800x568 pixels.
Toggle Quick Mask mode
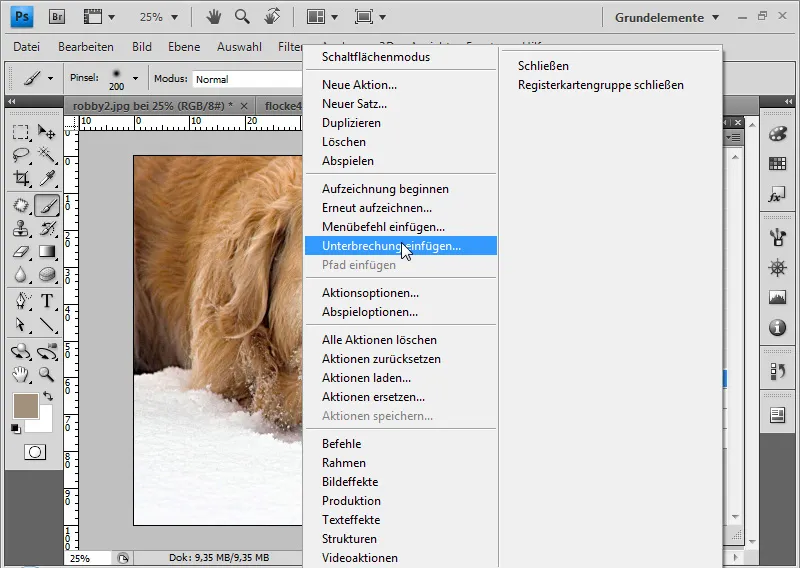(x=35, y=452)
